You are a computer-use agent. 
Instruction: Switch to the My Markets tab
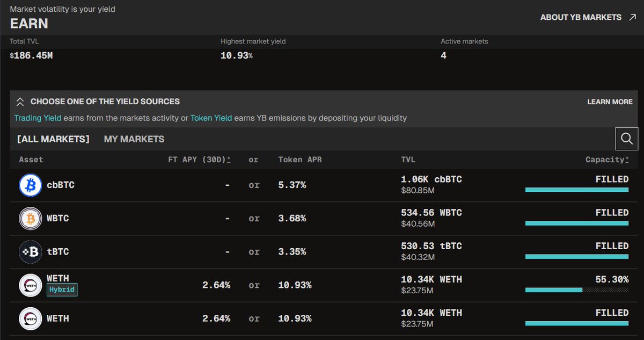(134, 139)
